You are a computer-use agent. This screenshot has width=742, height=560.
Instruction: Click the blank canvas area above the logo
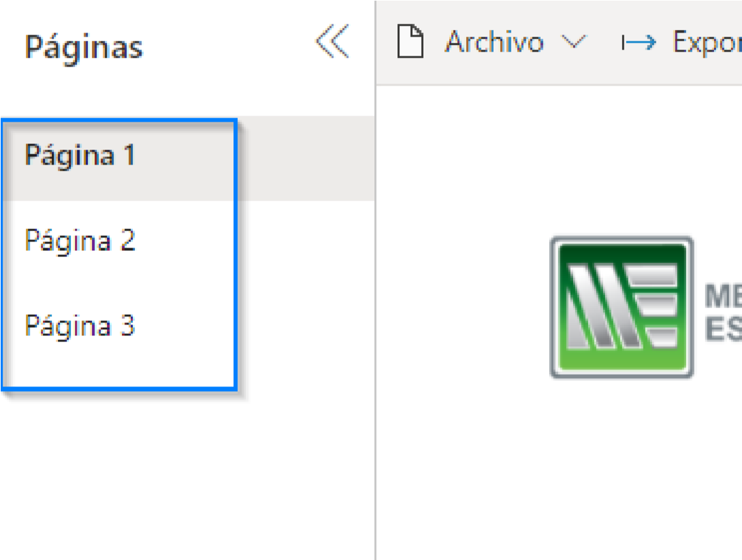(558, 161)
